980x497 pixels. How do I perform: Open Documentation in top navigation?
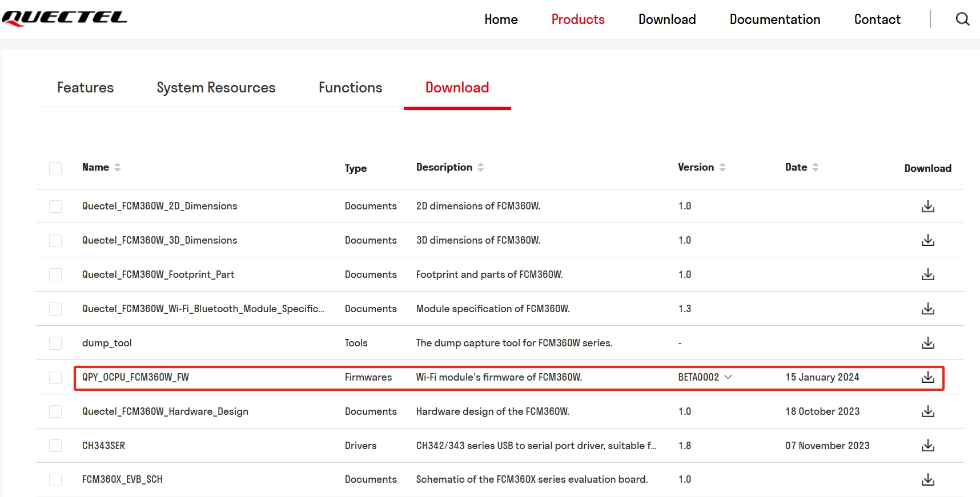pos(775,19)
